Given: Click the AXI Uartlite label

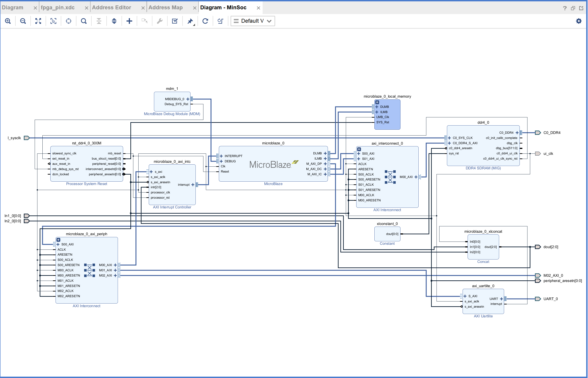Looking at the screenshot, I should coord(483,316).
